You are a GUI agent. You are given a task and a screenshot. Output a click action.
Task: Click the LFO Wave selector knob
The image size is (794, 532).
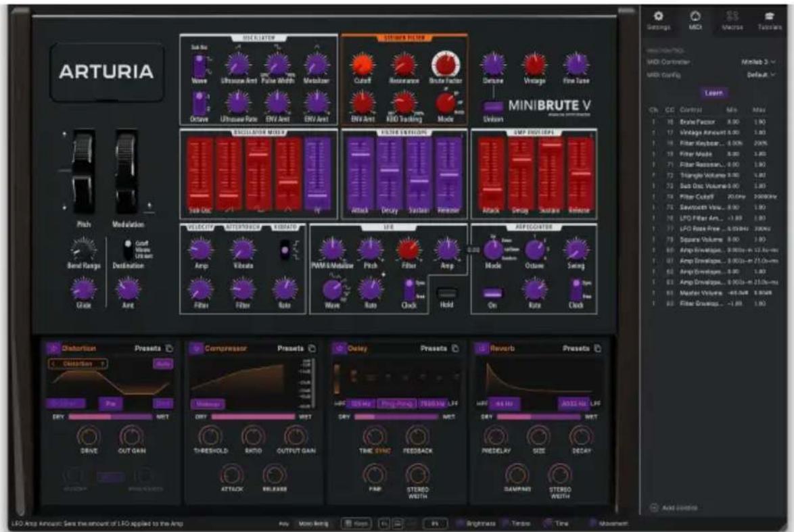(332, 289)
